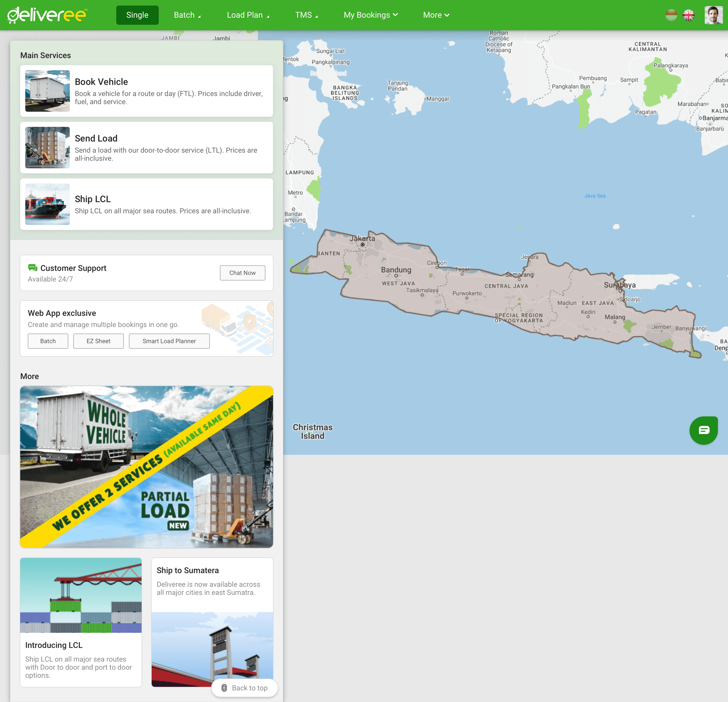Expand the Batch dropdown menu
This screenshot has width=728, height=702.
(x=187, y=15)
